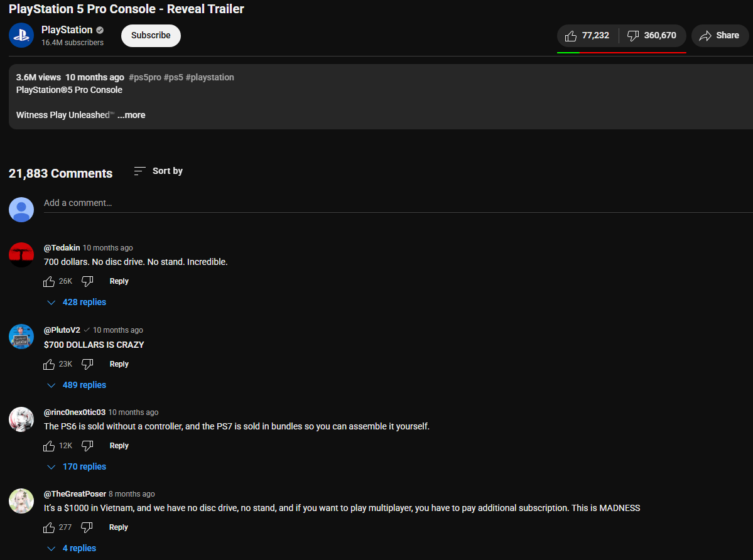Click the 21,883 Comments heading
This screenshot has width=753, height=560.
[x=60, y=173]
